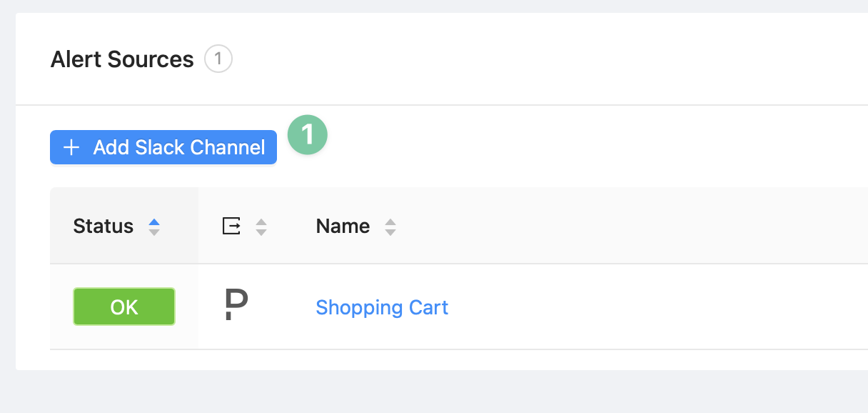Click the Name ascending sort arrow
Screen dimensions: 868x413
(x=390, y=222)
